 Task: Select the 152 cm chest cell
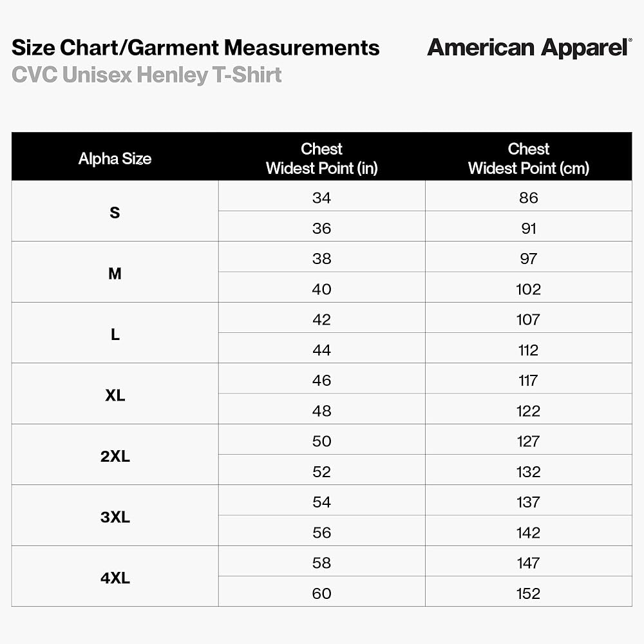tap(528, 593)
